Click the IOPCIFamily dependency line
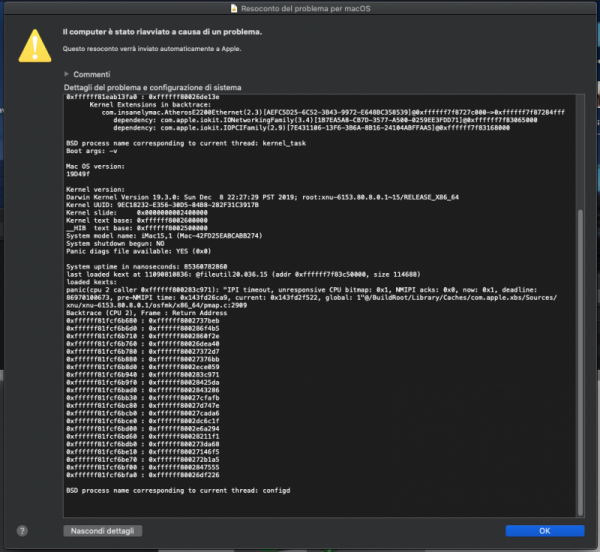The height and width of the screenshot is (552, 600). click(x=311, y=128)
